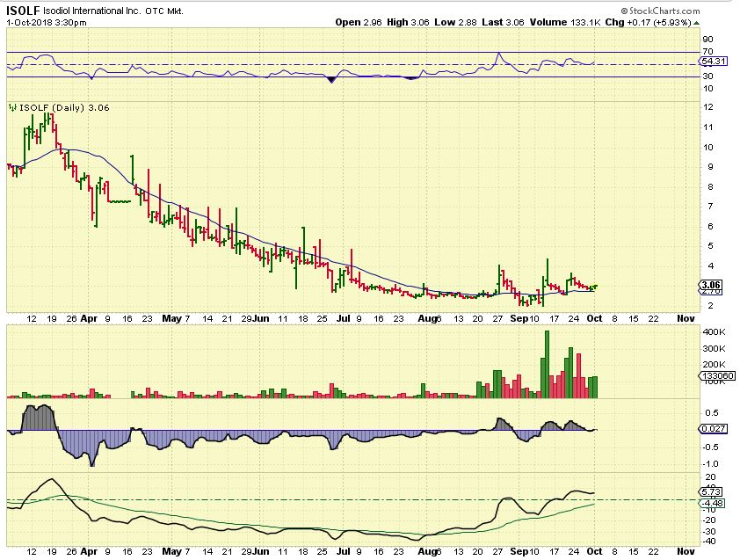Select the May marker on lower date axis
Screen dimensions: 740x560
(x=171, y=551)
